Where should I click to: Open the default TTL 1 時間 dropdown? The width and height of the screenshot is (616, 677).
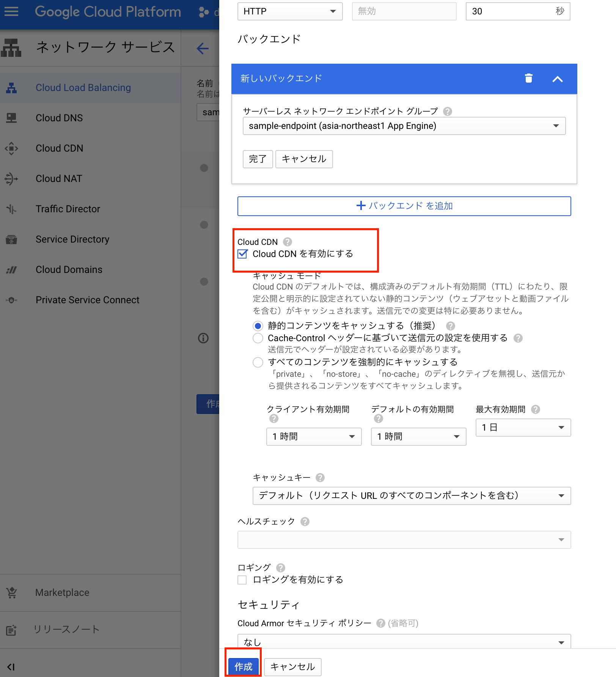point(419,437)
